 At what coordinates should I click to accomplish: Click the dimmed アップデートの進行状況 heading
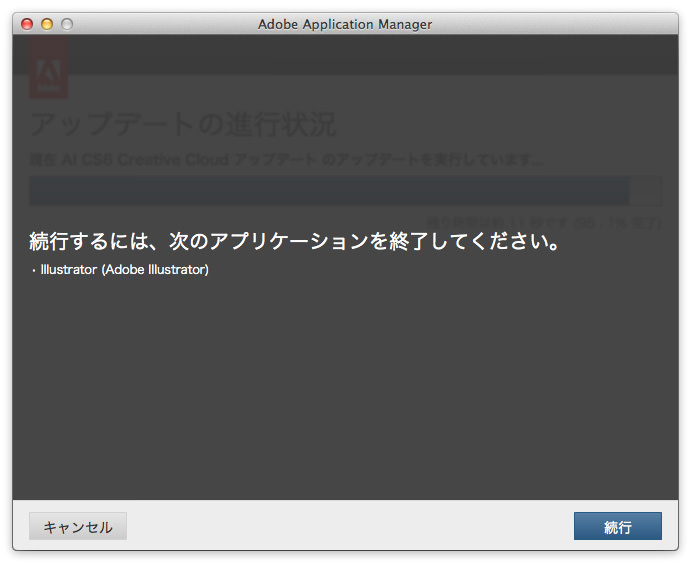183,124
